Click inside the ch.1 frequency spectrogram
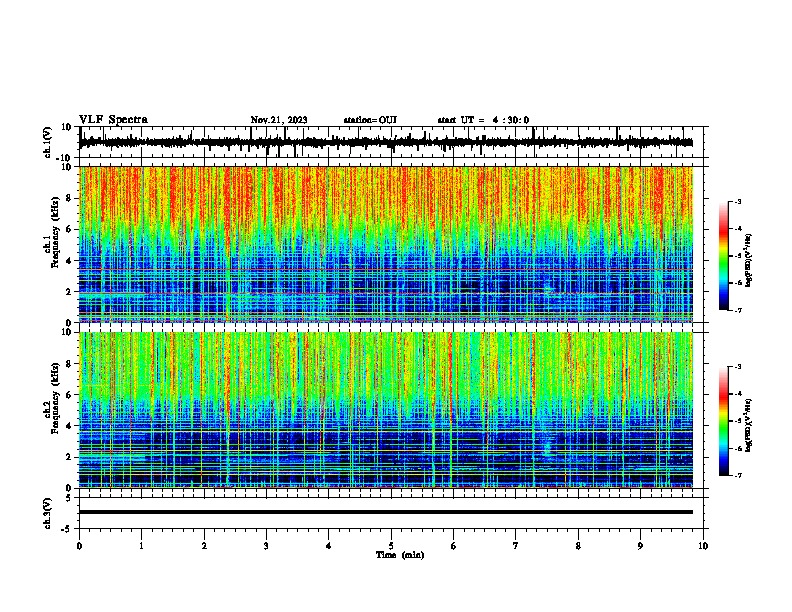 [x=385, y=244]
